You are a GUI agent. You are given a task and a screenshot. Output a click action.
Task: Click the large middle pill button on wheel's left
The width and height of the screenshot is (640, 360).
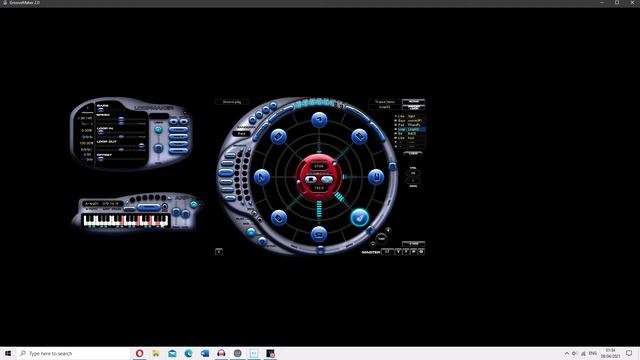pyautogui.click(x=225, y=173)
